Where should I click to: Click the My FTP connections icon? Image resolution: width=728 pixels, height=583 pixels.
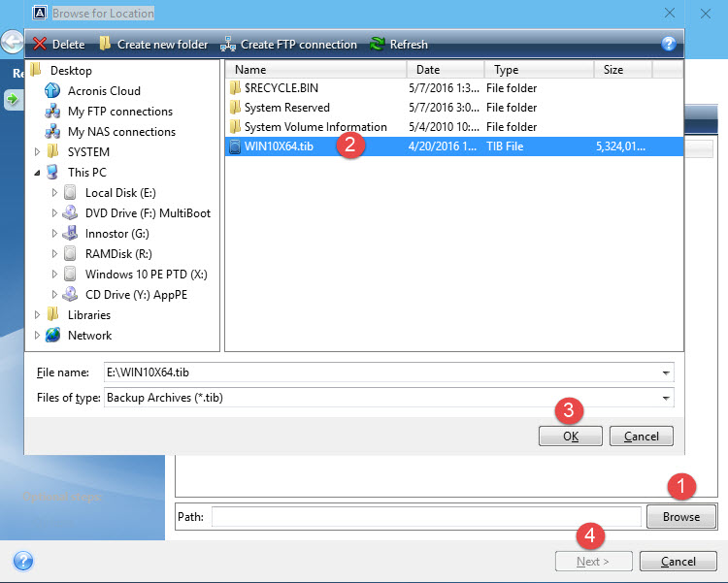pyautogui.click(x=52, y=111)
